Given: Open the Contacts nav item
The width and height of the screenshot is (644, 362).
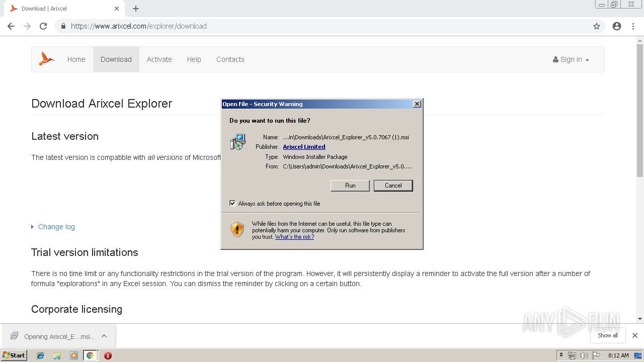Looking at the screenshot, I should click(230, 59).
